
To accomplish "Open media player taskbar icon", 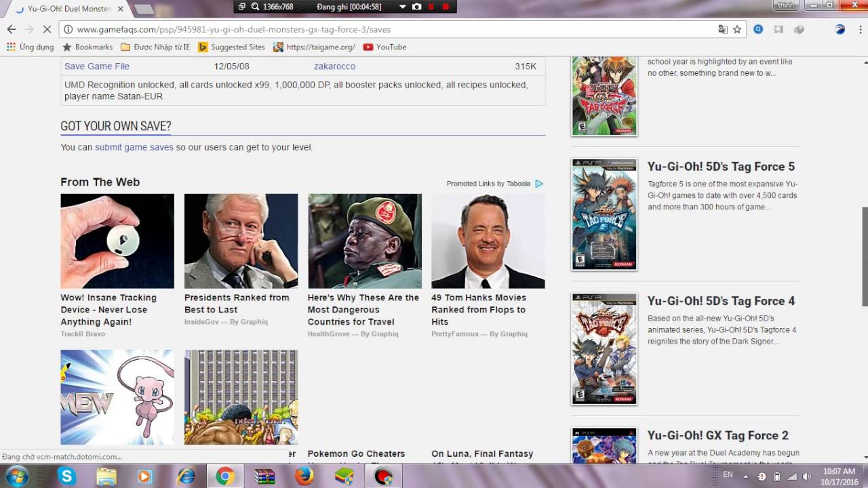I will click(144, 476).
